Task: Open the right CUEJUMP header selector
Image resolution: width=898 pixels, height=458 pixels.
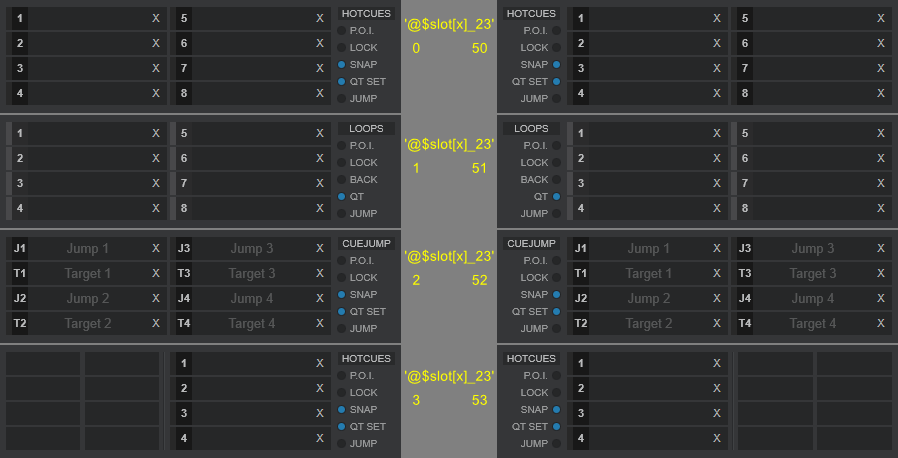Action: 531,243
